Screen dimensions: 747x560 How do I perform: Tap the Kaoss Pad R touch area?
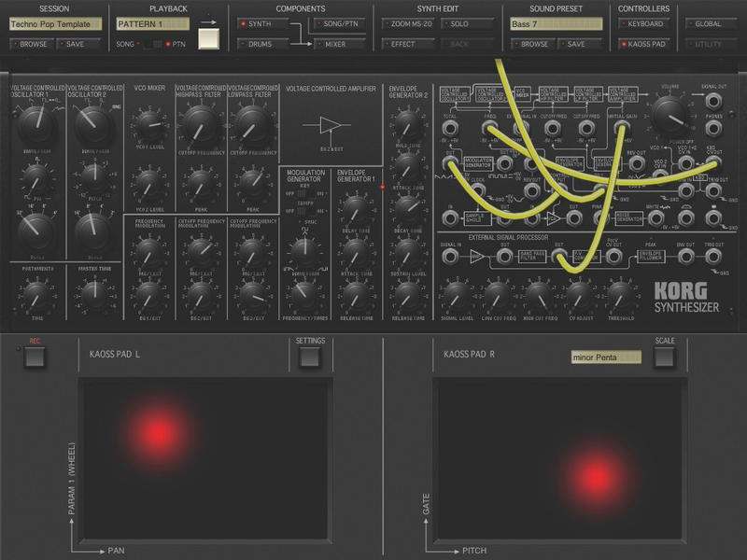(x=560, y=460)
